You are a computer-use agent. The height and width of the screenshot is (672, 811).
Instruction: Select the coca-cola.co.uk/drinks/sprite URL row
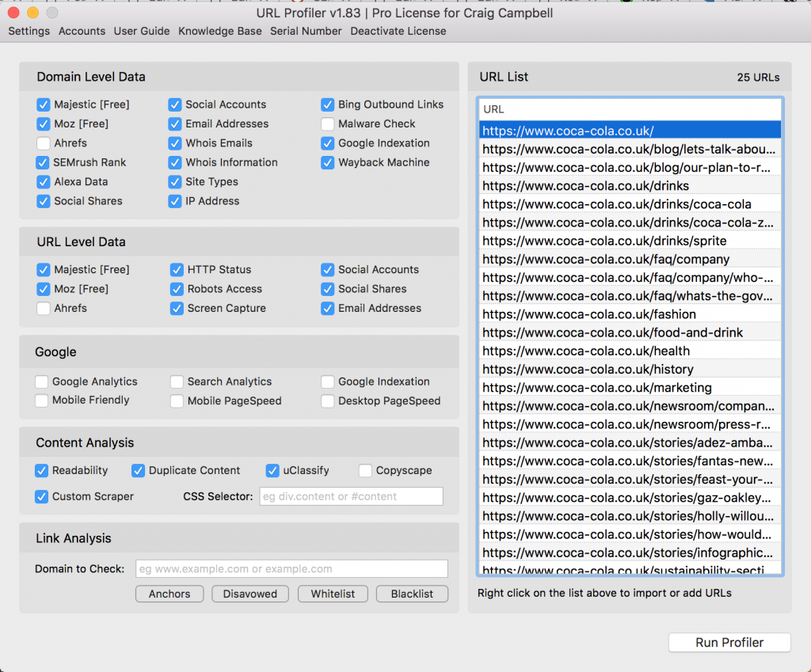click(x=630, y=241)
